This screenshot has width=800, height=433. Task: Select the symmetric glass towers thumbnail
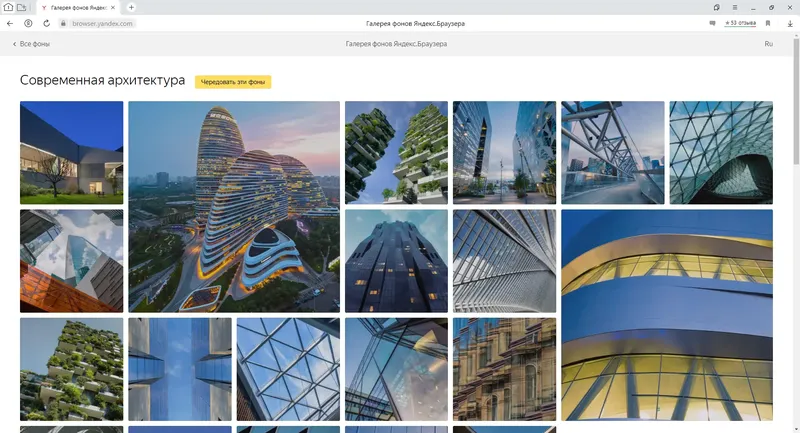click(x=180, y=369)
